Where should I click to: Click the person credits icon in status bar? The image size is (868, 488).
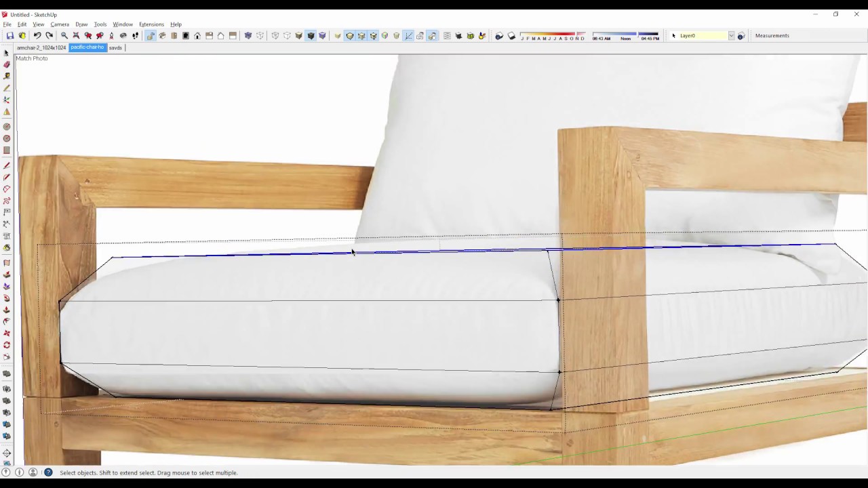pos(33,472)
